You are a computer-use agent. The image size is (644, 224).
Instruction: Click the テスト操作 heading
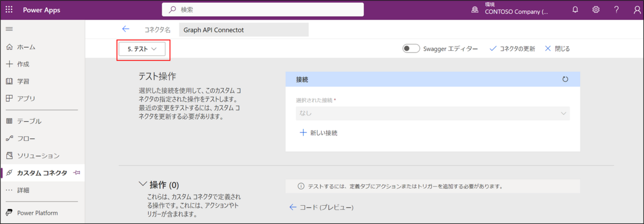point(157,77)
